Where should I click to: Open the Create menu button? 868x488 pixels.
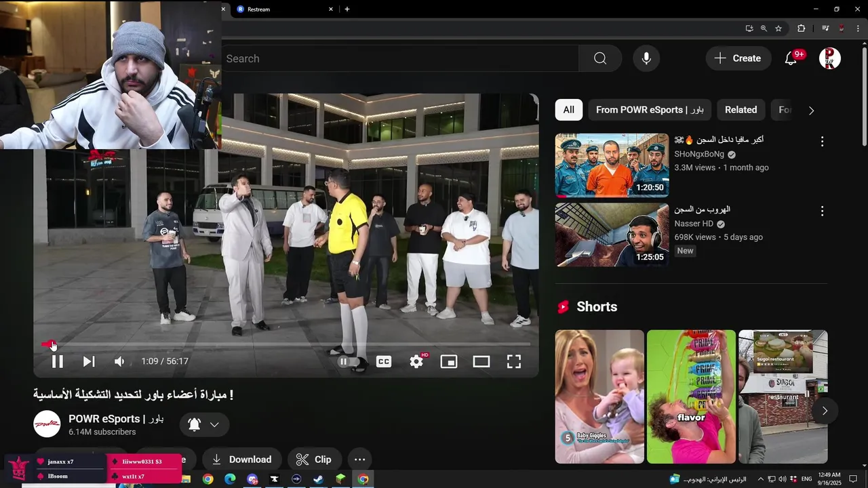738,58
